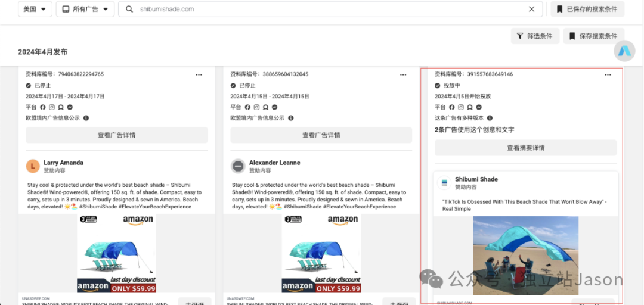
Task: Click 投放中 active status icon
Action: (x=438, y=86)
